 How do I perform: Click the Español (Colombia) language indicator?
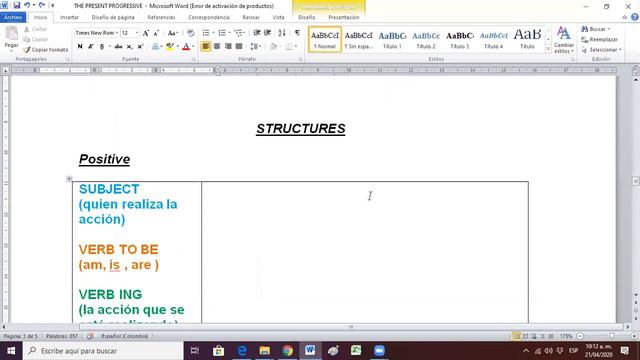coord(124,336)
